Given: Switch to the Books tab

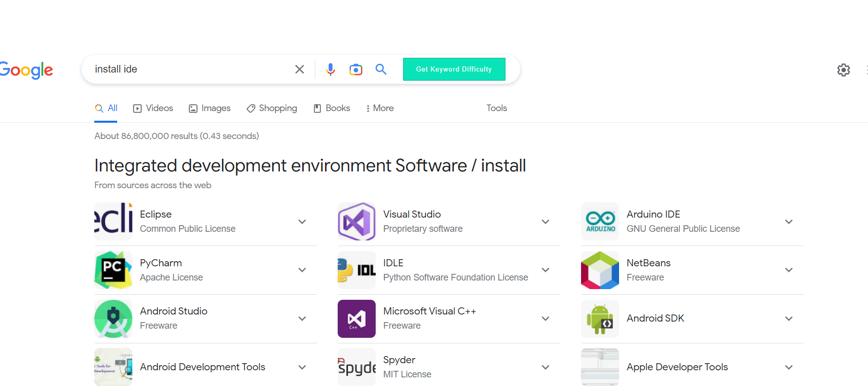Looking at the screenshot, I should pyautogui.click(x=332, y=108).
